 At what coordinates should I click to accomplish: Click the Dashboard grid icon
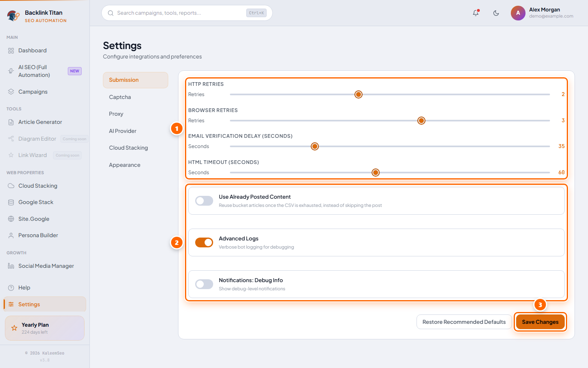point(11,51)
